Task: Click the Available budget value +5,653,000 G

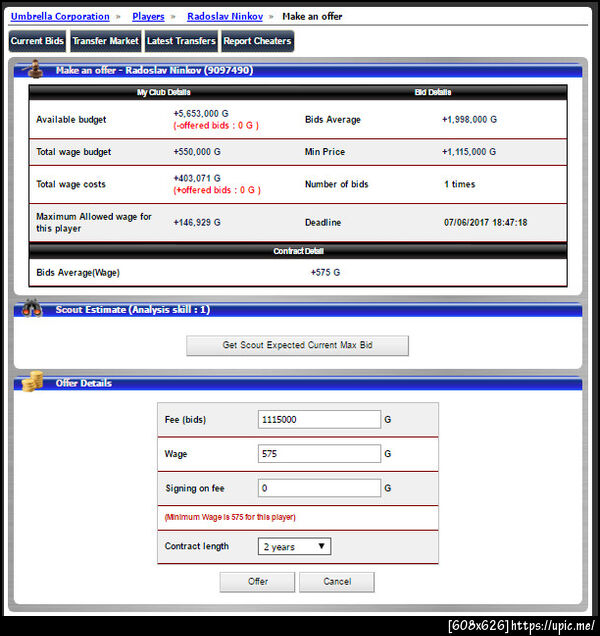Action: [x=201, y=114]
